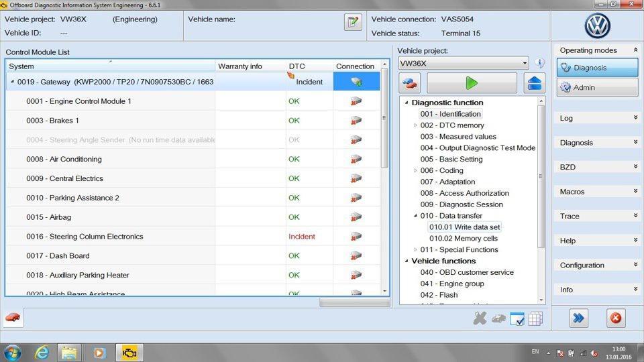644x362 pixels.
Task: Click the Connection column header
Action: coord(356,66)
